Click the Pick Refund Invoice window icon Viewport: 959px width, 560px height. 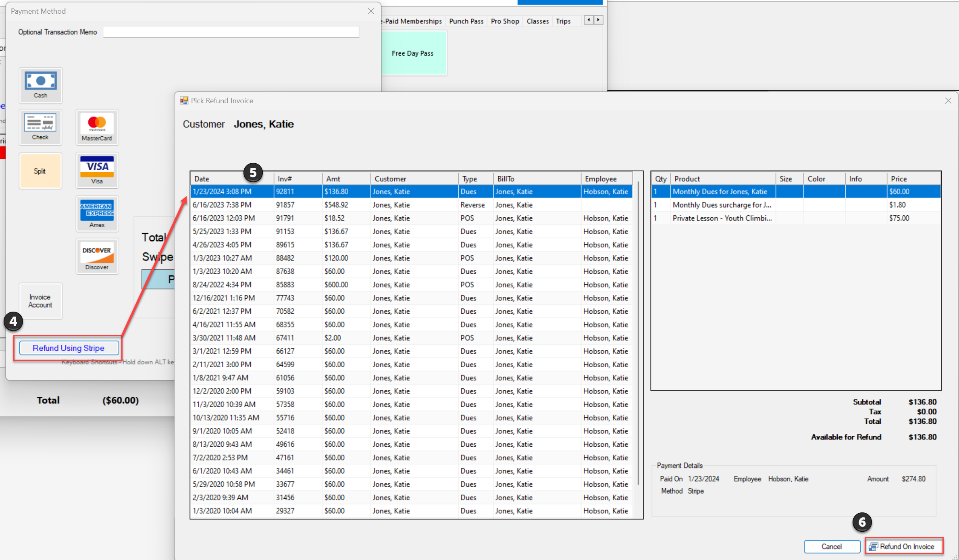[184, 100]
